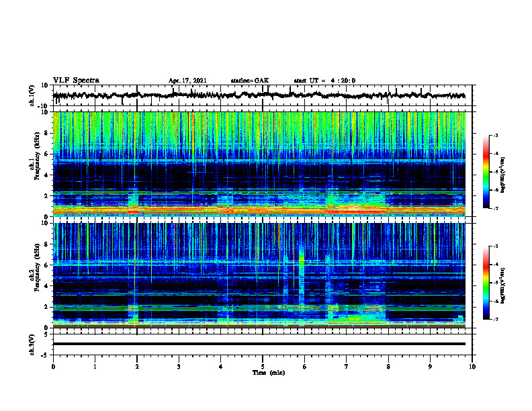This screenshot has height=411, width=532.
Task: Click the ch.2 colorbar log(PSD) unit label
Action: (503, 285)
